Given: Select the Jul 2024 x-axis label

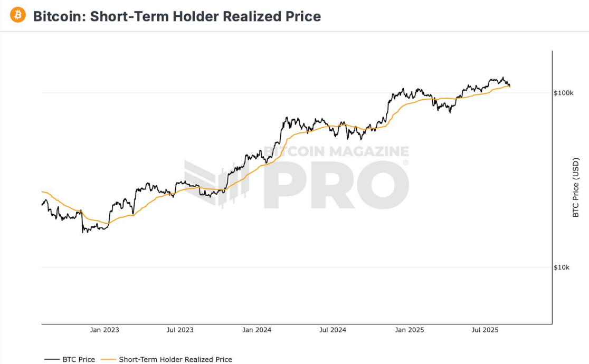Looking at the screenshot, I should 332,330.
